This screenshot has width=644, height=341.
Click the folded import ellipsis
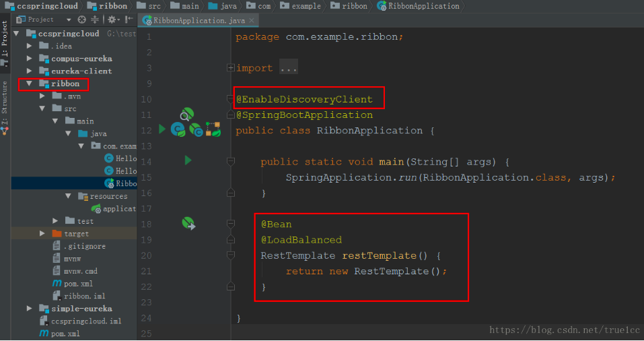[289, 68]
